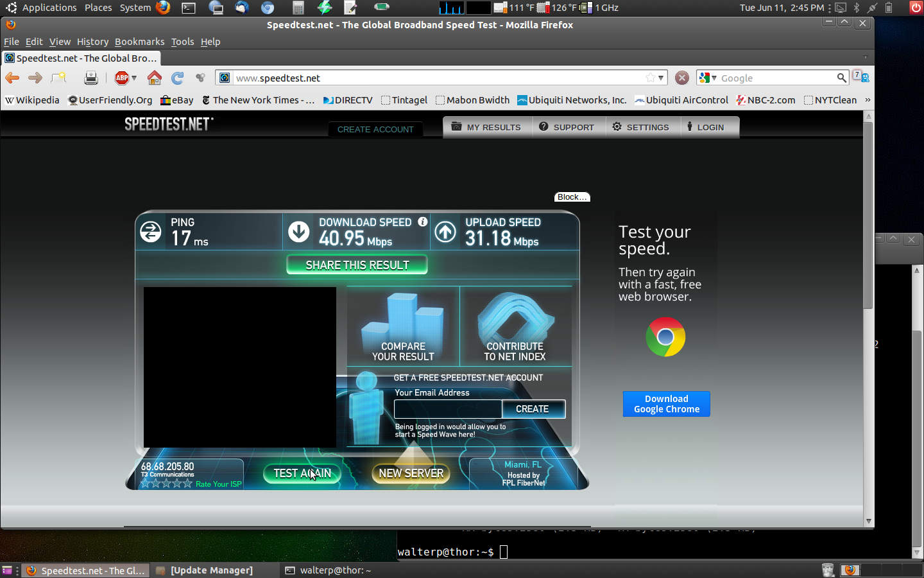Click the Download Speed info icon
Screen dimensions: 924x578
pyautogui.click(x=422, y=222)
